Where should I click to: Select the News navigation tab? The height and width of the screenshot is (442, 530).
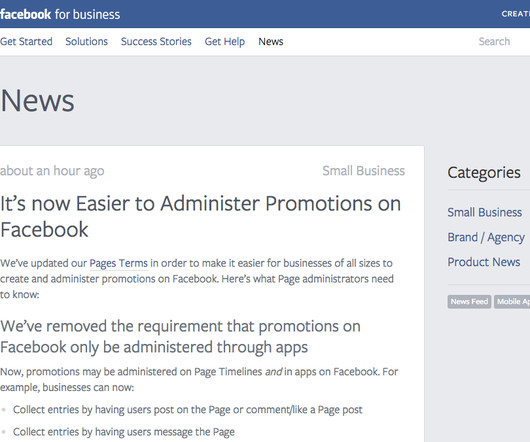271,42
